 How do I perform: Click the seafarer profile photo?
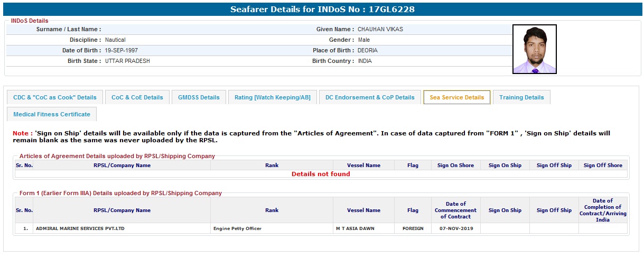pos(534,49)
